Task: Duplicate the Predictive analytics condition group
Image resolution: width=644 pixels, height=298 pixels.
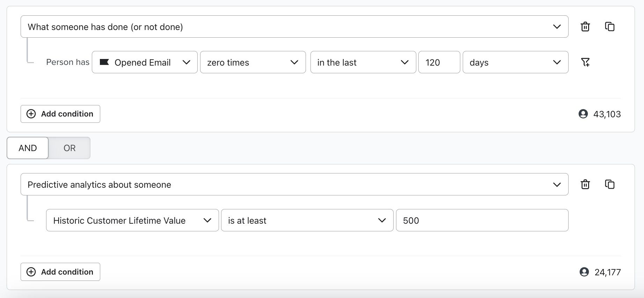Action: point(609,185)
